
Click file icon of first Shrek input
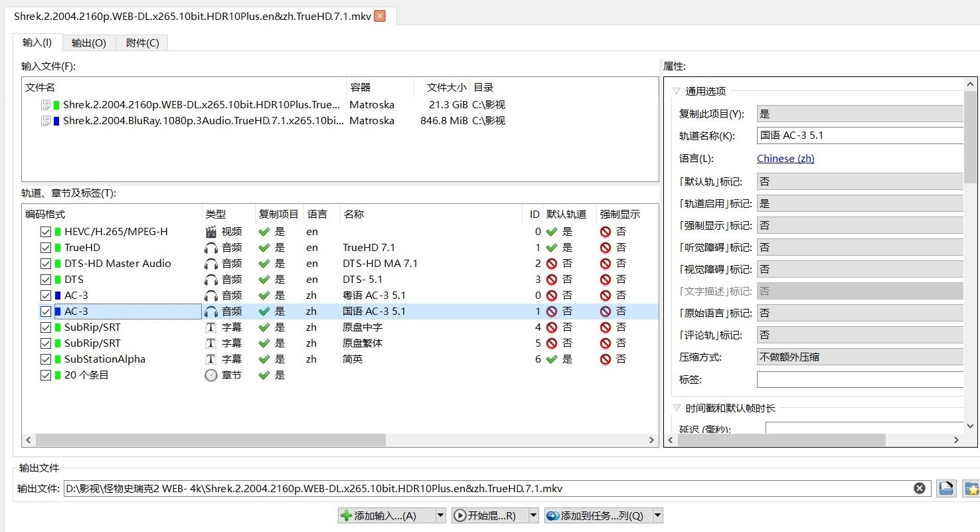46,105
